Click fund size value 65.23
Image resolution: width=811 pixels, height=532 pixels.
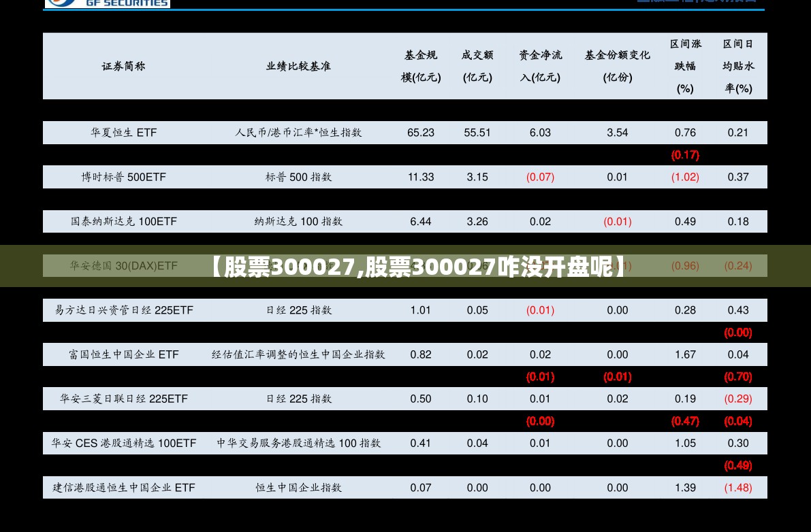(421, 133)
